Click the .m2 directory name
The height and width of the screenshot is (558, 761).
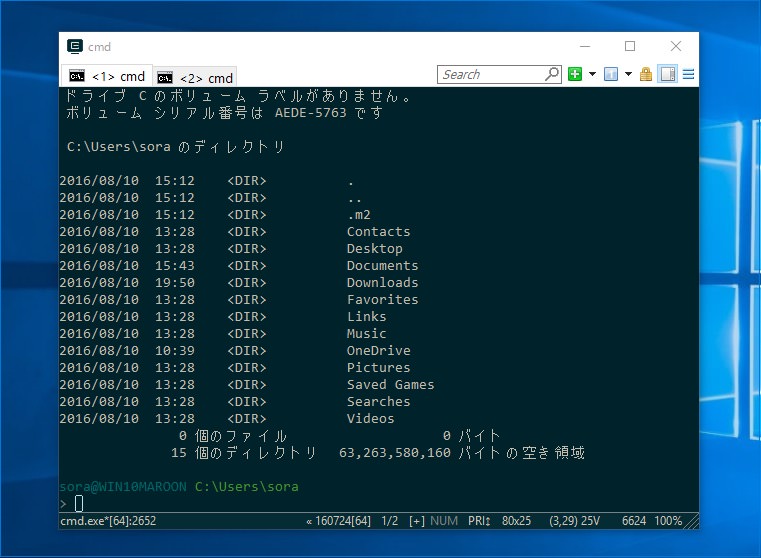click(x=359, y=215)
